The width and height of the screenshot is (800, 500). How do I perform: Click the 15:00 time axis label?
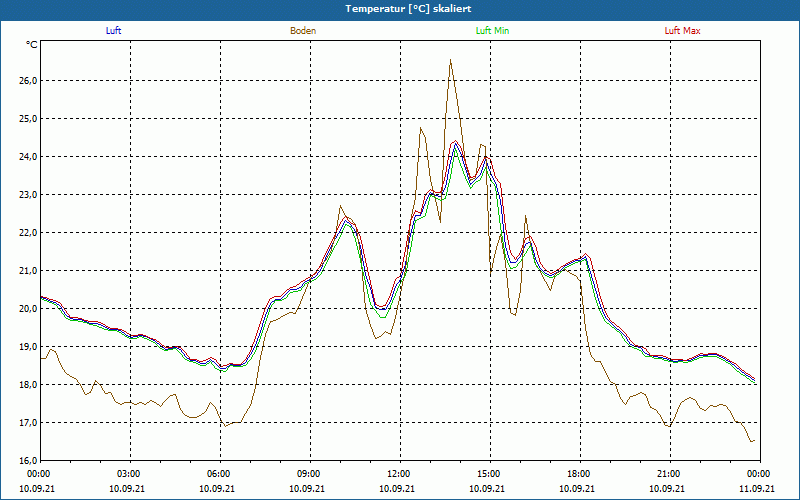490,474
